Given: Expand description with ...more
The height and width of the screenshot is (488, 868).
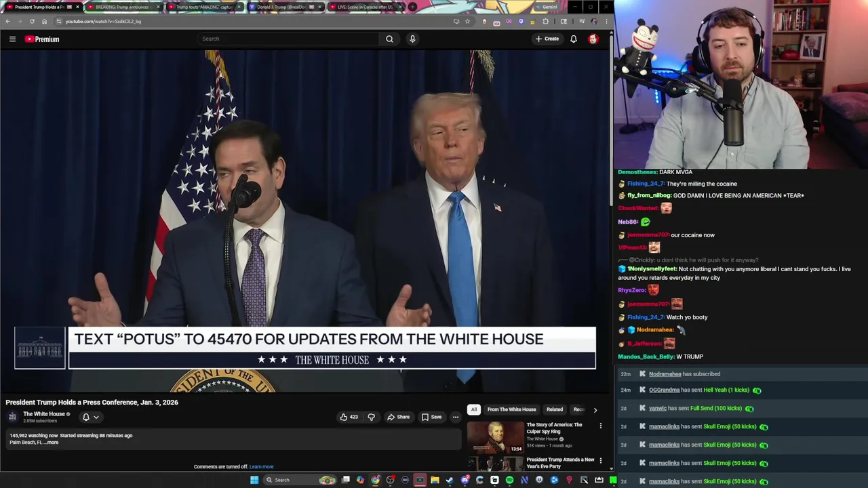Looking at the screenshot, I should (52, 443).
